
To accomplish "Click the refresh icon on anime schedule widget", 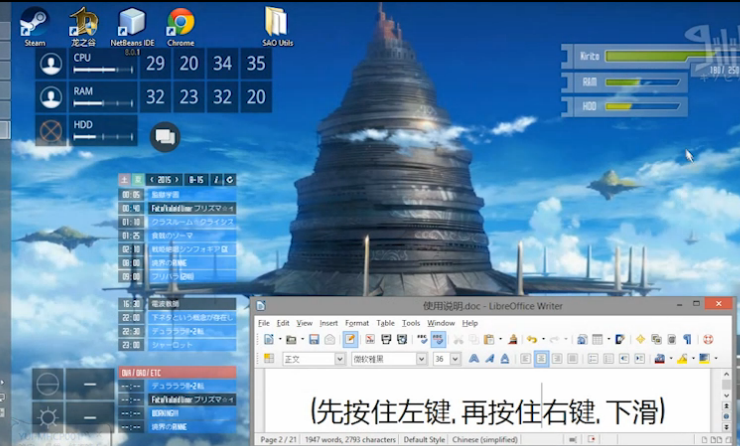I will (x=230, y=179).
